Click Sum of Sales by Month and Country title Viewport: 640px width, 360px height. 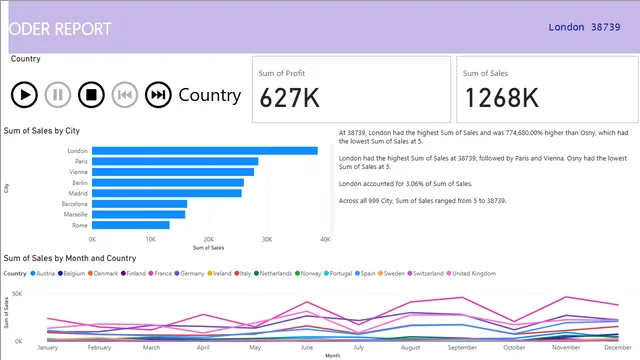[70, 258]
